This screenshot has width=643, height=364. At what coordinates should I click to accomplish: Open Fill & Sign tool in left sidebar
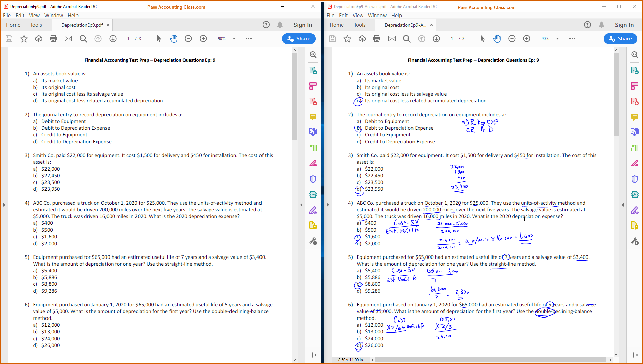313,210
